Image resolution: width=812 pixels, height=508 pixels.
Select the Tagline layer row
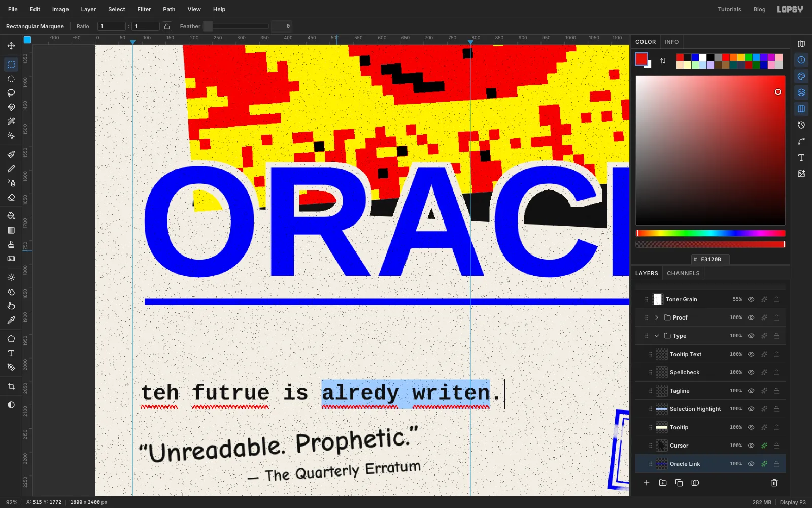coord(710,391)
